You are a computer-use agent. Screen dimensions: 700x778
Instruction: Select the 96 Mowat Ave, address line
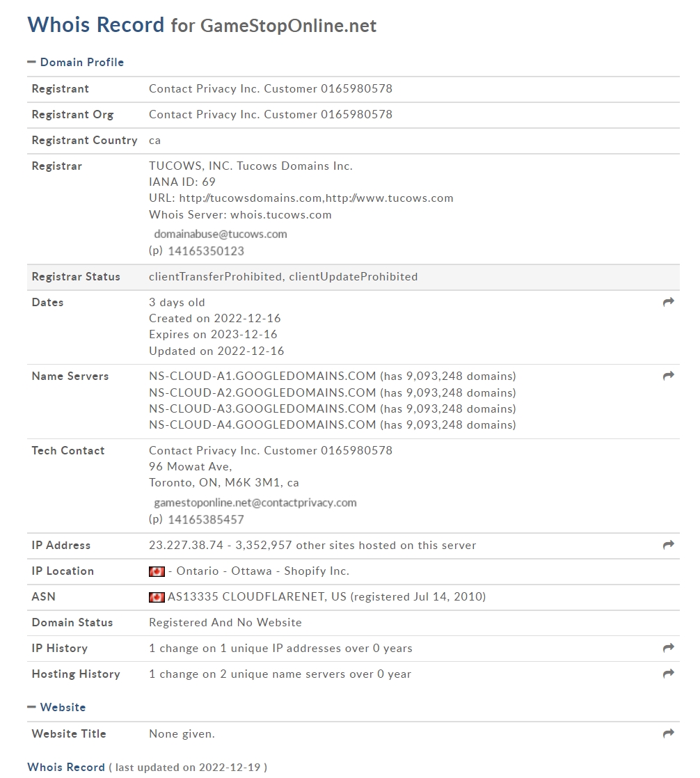pos(191,466)
